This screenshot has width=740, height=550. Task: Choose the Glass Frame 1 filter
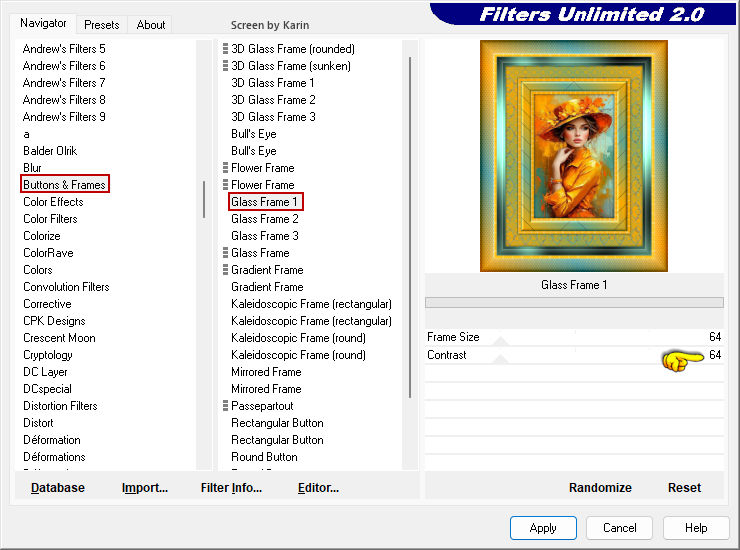(264, 202)
